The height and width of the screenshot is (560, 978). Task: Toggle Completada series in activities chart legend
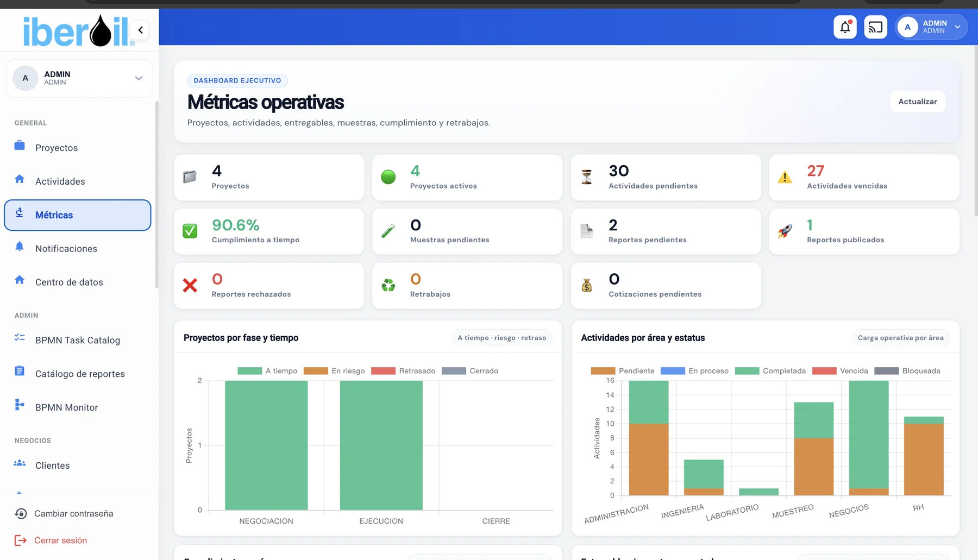pos(770,371)
